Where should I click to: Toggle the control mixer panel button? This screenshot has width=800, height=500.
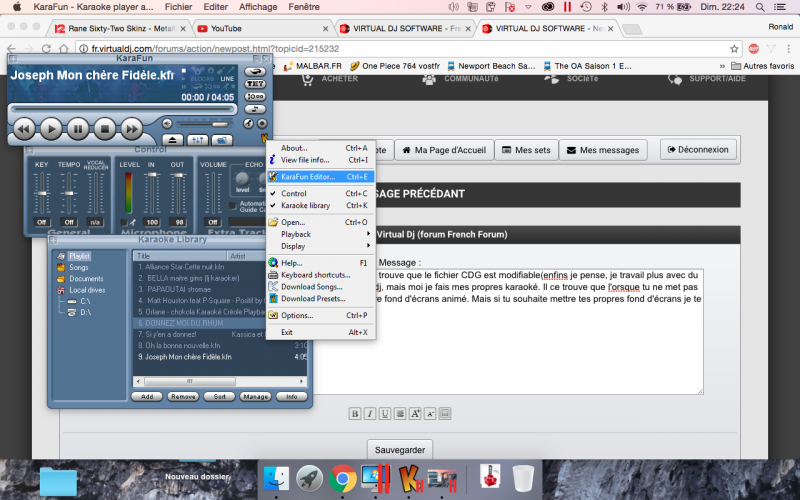coord(197,140)
